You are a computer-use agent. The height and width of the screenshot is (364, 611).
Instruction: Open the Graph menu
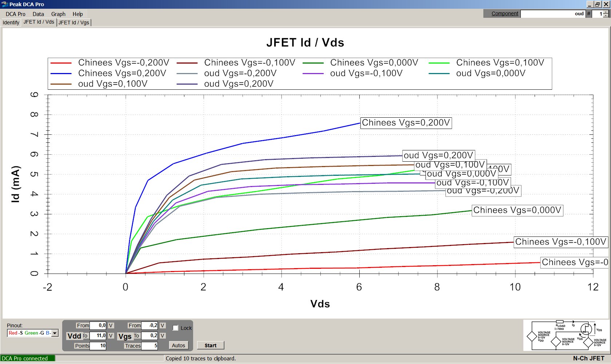(58, 14)
